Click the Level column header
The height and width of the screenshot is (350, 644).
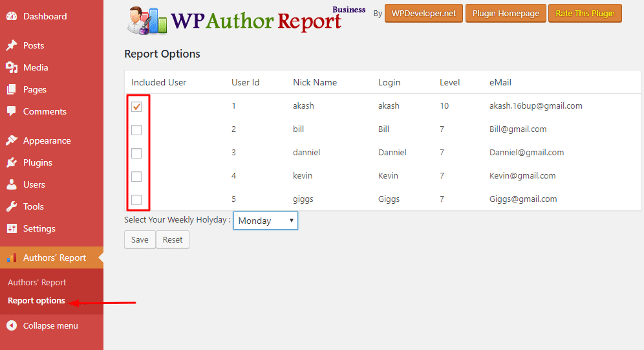pos(450,82)
